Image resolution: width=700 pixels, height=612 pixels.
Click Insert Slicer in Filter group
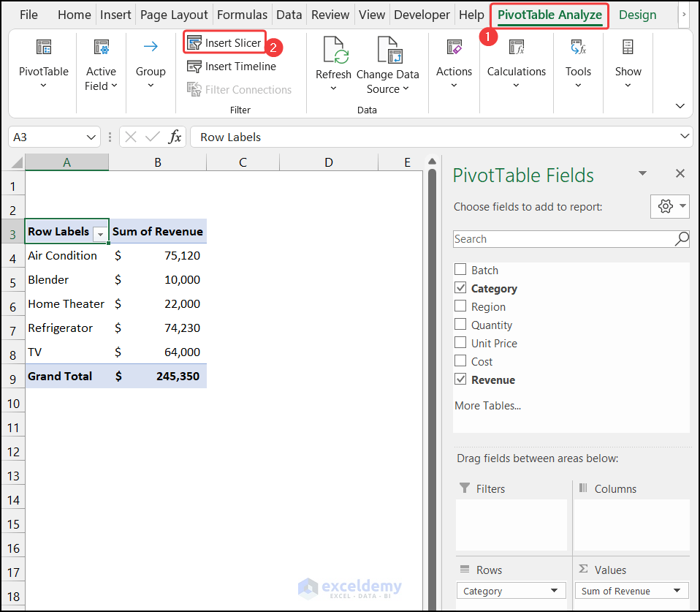point(224,43)
